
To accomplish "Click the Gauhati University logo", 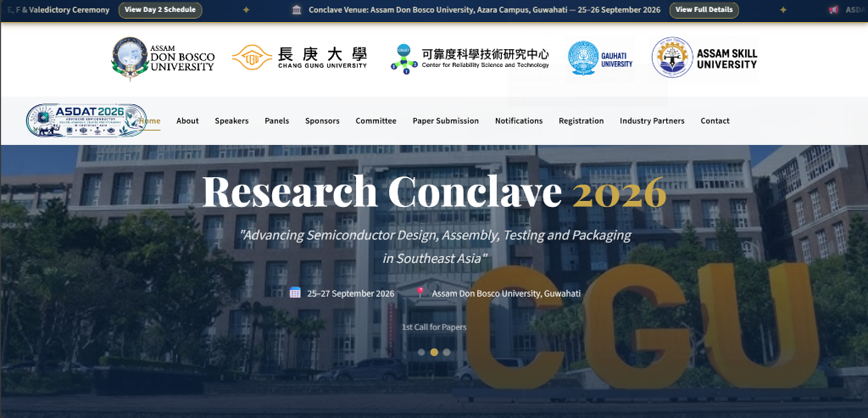I will (x=600, y=58).
